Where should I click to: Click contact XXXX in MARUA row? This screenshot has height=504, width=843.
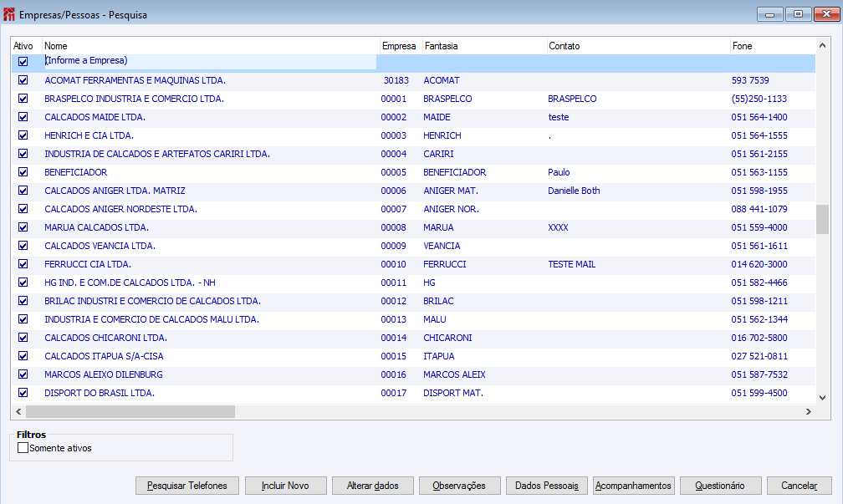[x=558, y=227]
